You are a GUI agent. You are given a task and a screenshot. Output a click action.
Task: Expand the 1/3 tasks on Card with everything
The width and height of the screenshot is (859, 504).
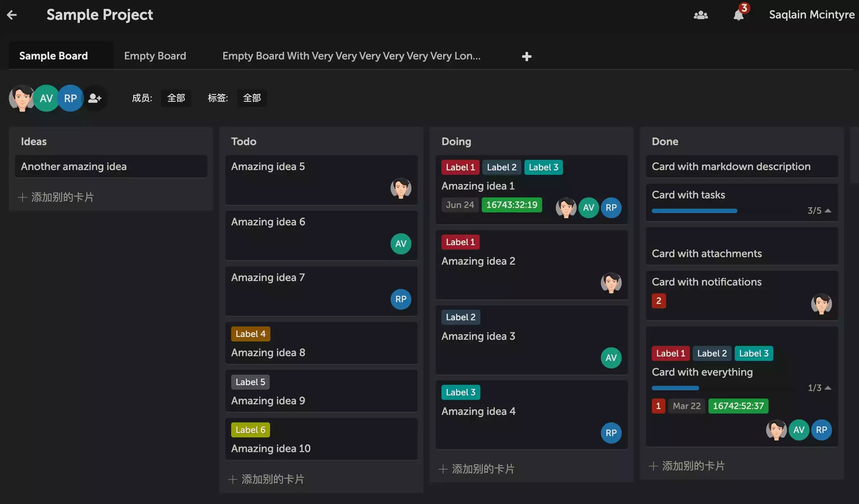click(x=819, y=388)
